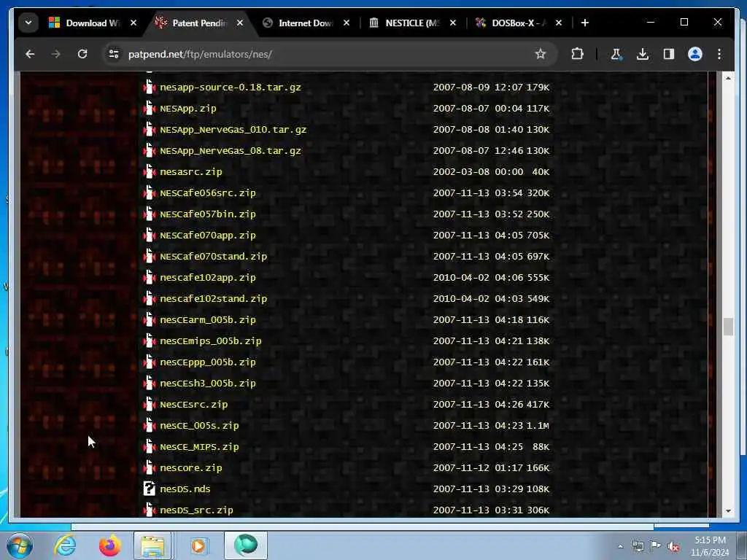Click the address bar URL
The width and height of the screenshot is (747, 560).
[200, 54]
